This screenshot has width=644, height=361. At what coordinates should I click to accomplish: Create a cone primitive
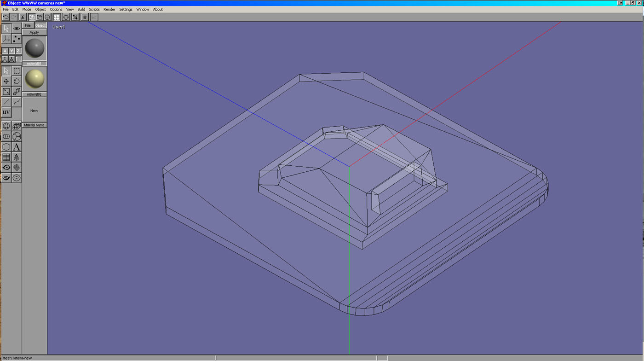(x=17, y=157)
